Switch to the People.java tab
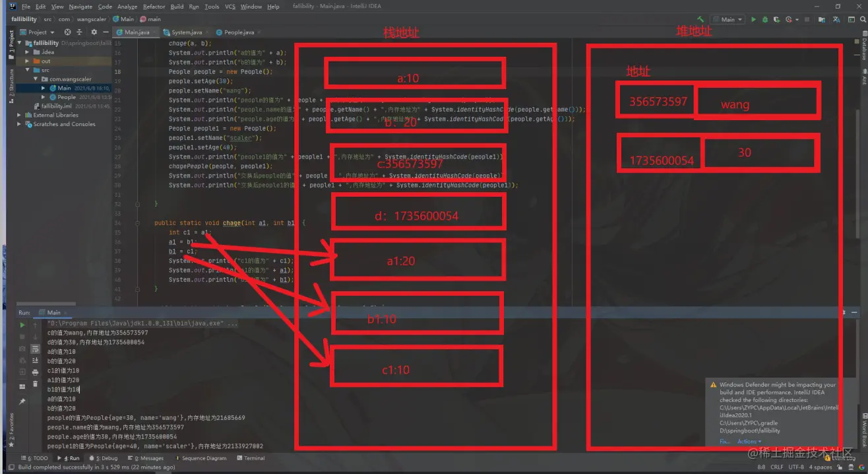868x474 pixels. [x=238, y=32]
